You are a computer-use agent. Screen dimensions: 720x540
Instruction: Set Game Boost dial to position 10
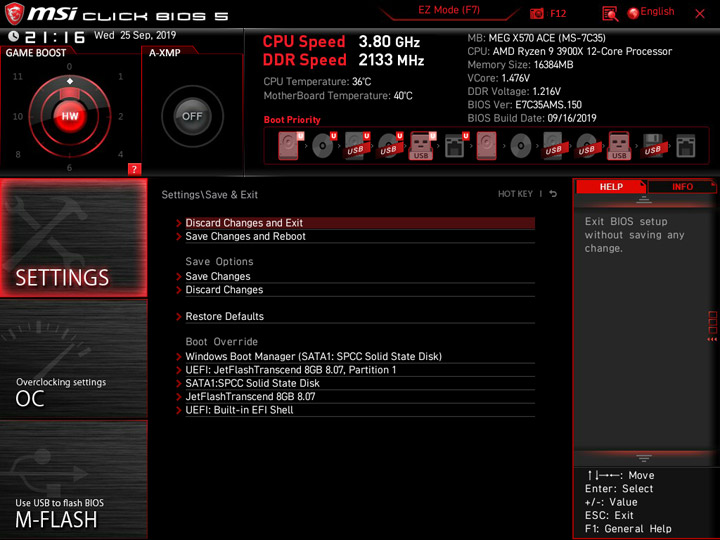click(17, 116)
